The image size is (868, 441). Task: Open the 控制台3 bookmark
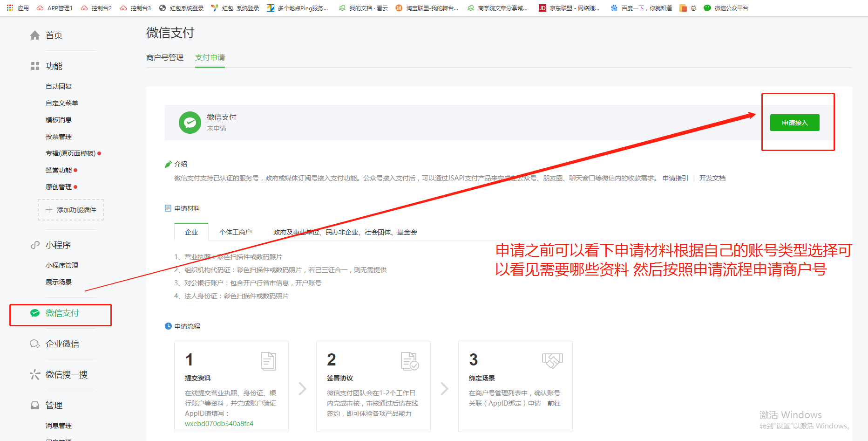(136, 8)
